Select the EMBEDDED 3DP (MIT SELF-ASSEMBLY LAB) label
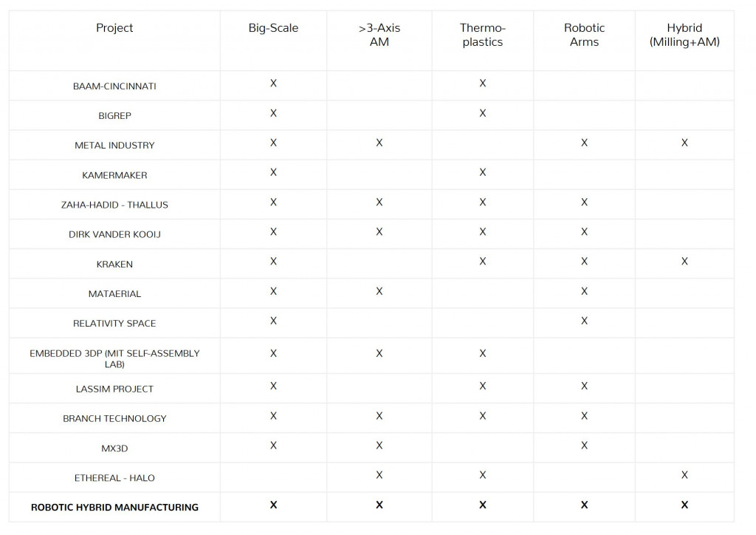756x535 pixels. 114,358
